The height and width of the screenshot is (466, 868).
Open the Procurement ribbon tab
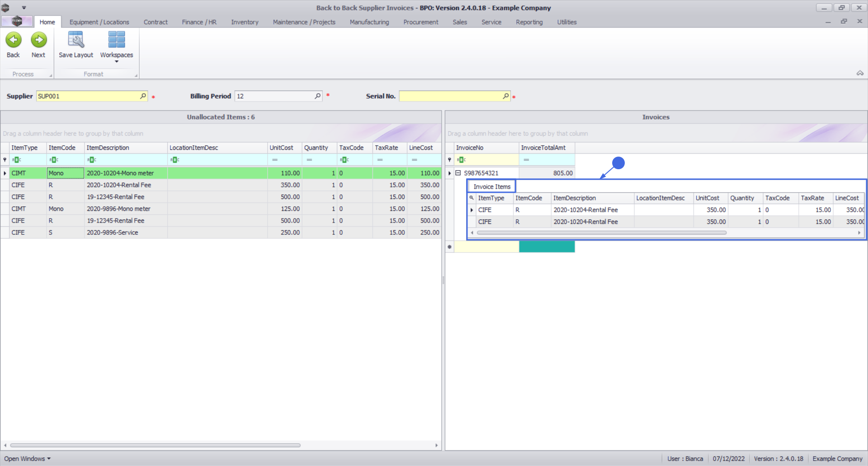(x=420, y=22)
